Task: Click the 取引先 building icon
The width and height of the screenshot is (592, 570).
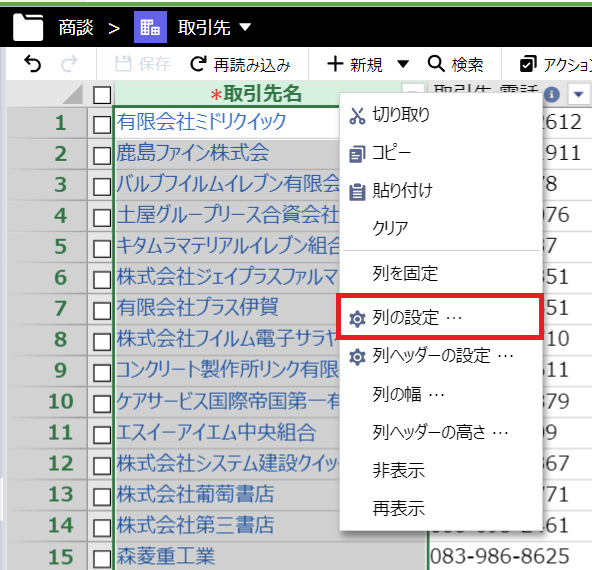Action: coord(150,27)
